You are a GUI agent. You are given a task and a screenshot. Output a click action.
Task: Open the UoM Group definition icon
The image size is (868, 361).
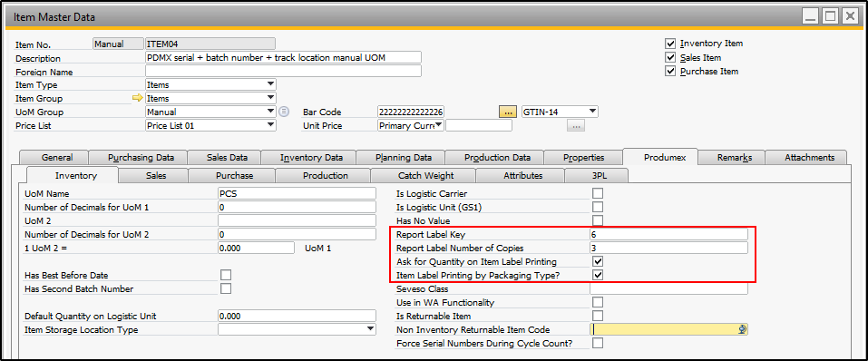(284, 112)
